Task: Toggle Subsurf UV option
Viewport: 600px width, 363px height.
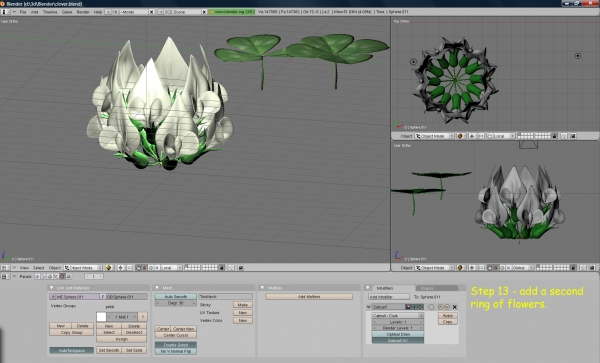Action: click(398, 340)
